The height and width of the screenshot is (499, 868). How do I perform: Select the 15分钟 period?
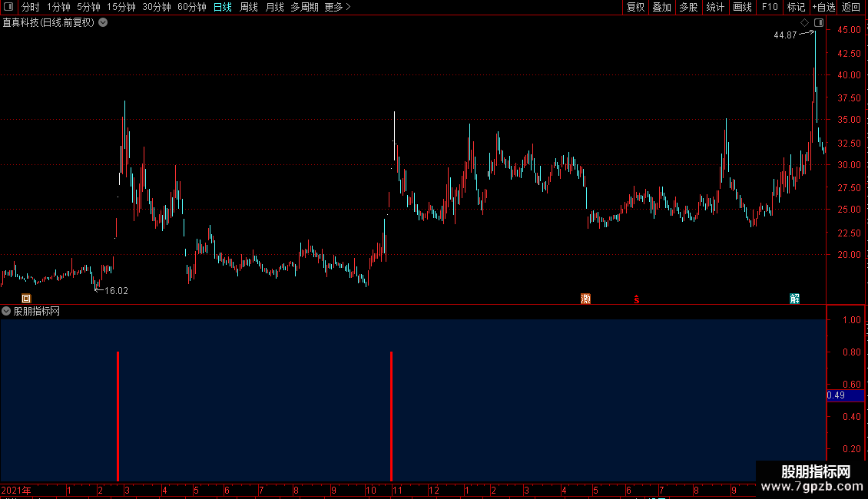click(x=121, y=7)
